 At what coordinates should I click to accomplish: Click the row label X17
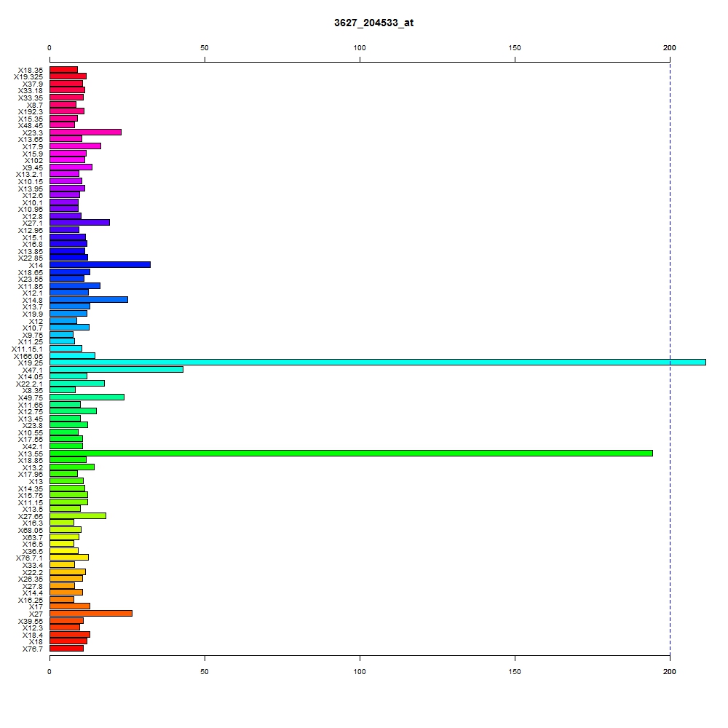(36, 607)
